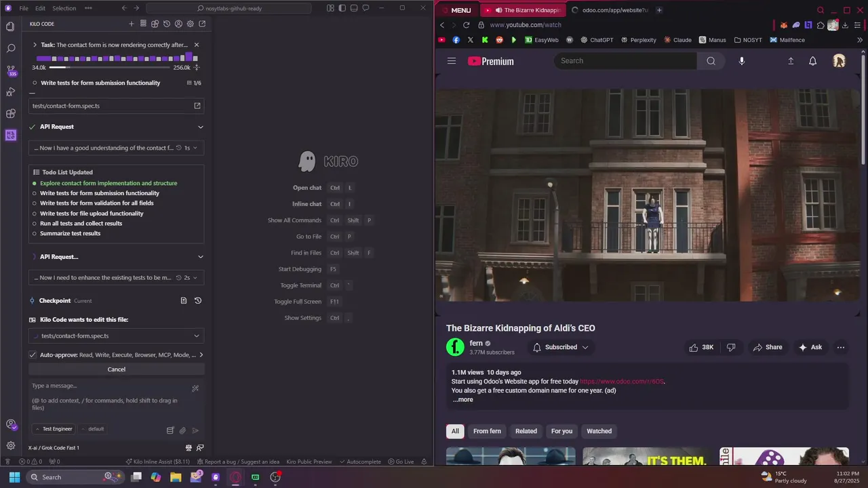
Task: Collapse the second API Request... section
Action: click(201, 257)
